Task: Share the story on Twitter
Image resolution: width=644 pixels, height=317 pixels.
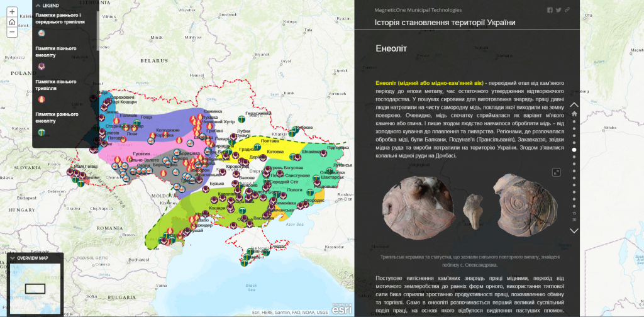Action: click(x=558, y=10)
